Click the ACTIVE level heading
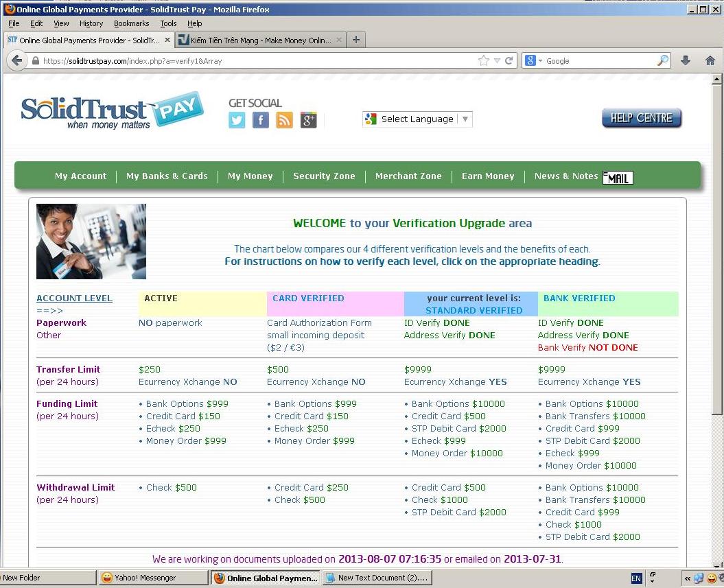Viewport: 724px width, 588px height. tap(161, 298)
